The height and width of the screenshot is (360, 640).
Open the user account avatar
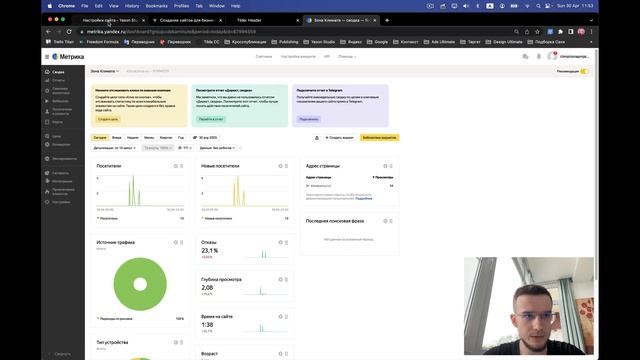coord(552,56)
